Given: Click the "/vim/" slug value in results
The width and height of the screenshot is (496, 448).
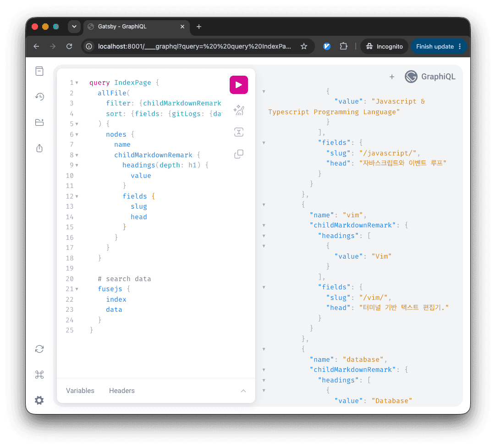Looking at the screenshot, I should click(x=373, y=298).
